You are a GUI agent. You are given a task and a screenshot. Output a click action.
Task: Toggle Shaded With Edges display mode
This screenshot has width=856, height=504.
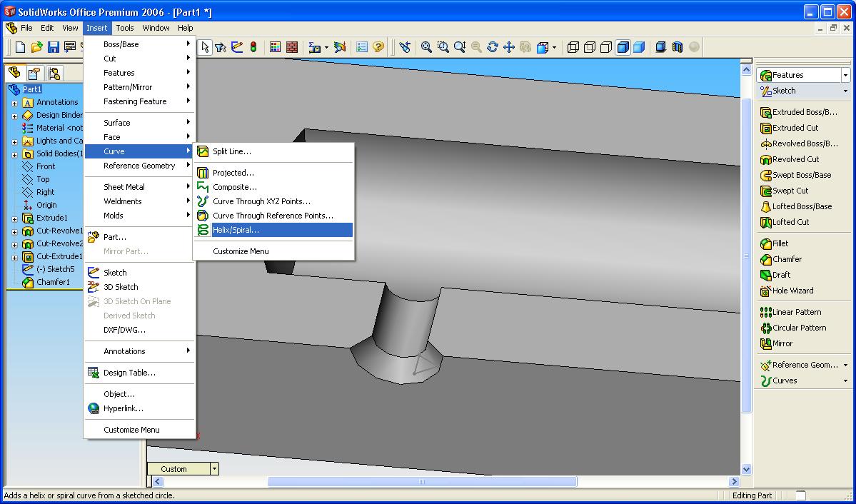point(623,48)
